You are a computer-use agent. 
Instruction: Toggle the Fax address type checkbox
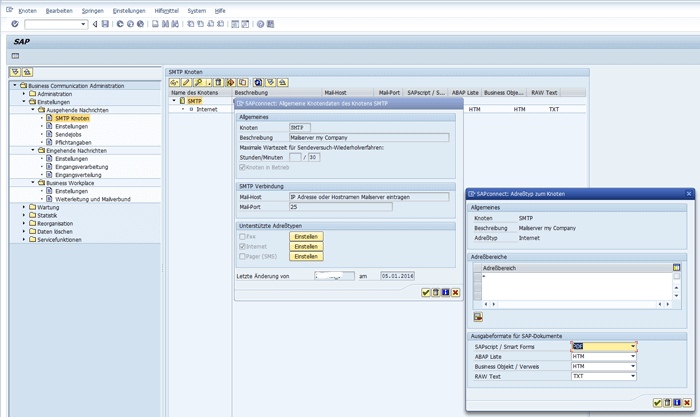(x=242, y=237)
